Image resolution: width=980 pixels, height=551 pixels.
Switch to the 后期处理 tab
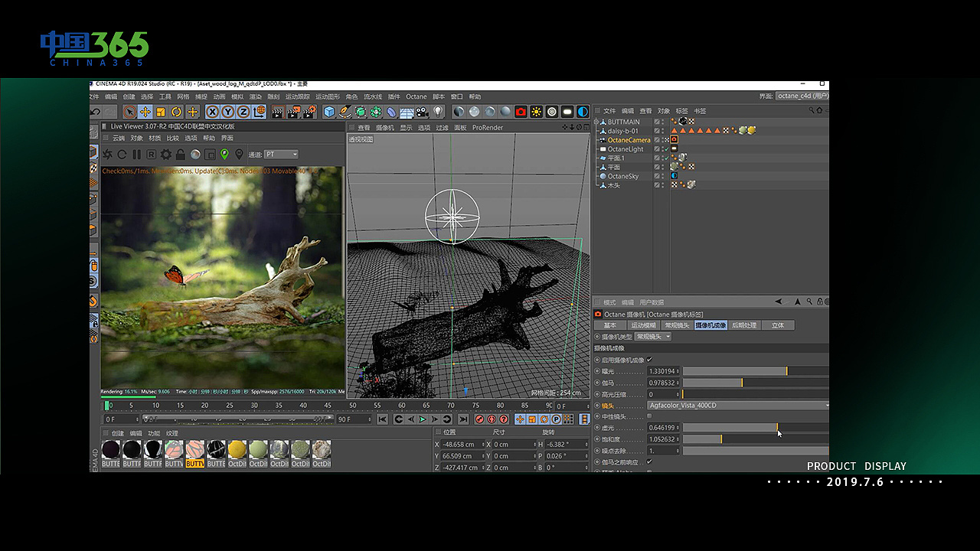click(x=744, y=325)
